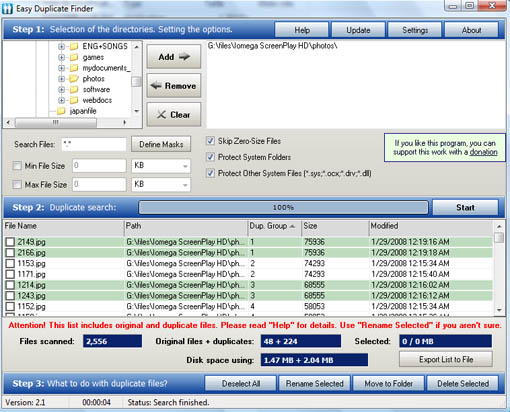Sort by the Dup. Group column header
510x412 pixels.
coord(275,226)
